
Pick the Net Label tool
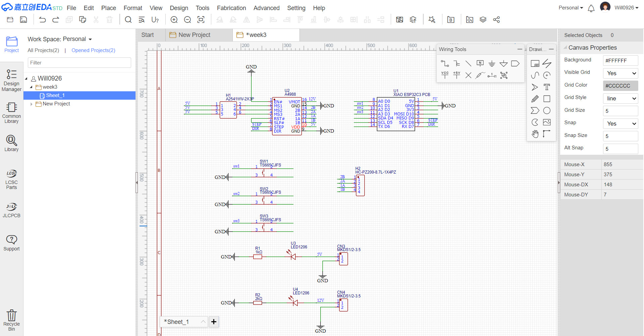480,63
